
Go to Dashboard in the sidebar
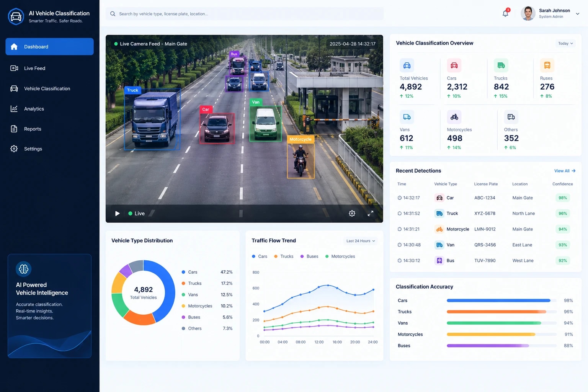(49, 46)
